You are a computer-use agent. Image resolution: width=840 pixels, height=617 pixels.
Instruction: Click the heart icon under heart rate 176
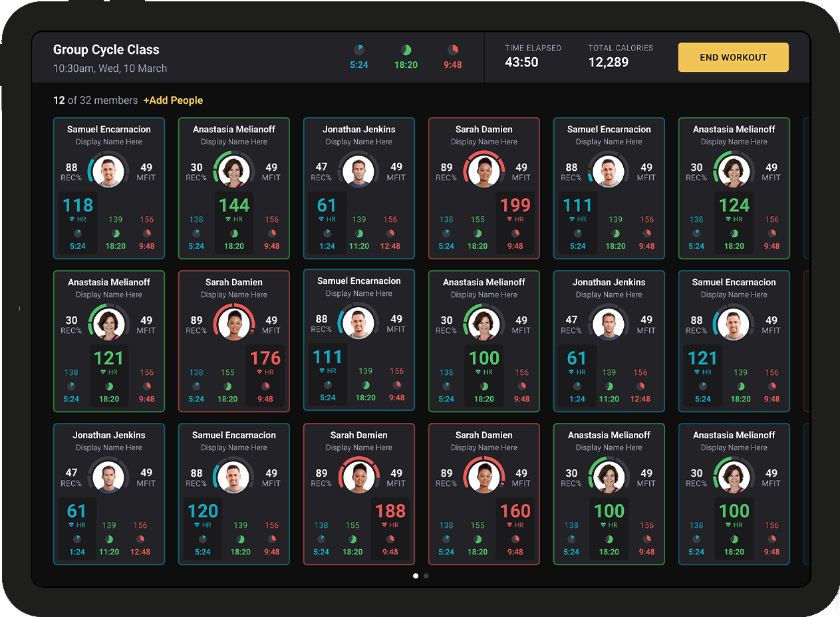point(260,372)
